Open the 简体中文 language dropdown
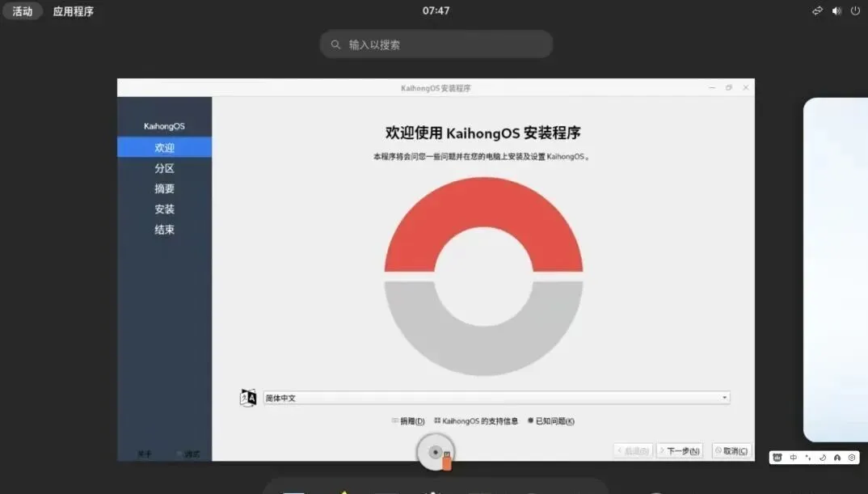The width and height of the screenshot is (868, 494). [x=496, y=398]
